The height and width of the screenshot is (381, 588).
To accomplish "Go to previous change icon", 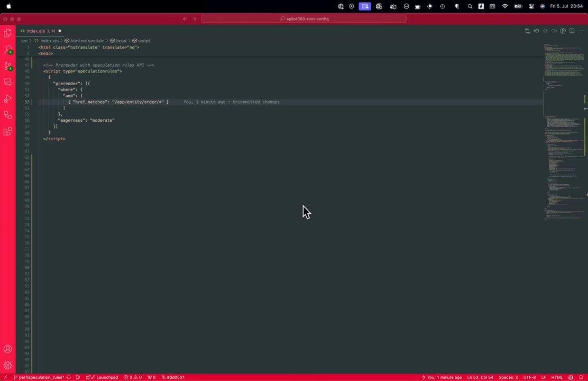I will click(x=536, y=31).
